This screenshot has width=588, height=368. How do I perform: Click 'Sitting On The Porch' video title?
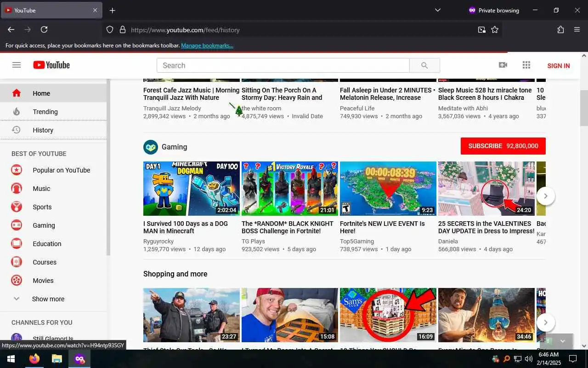282,94
